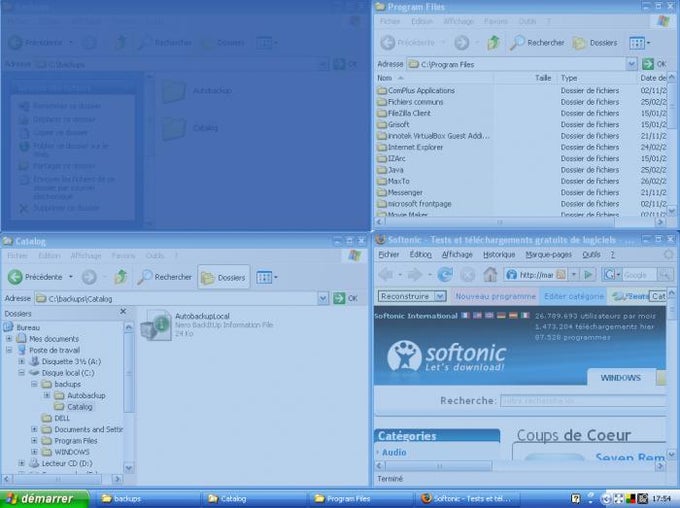Click the Up folder icon in Catalog window
The height and width of the screenshot is (508, 680).
coord(120,277)
